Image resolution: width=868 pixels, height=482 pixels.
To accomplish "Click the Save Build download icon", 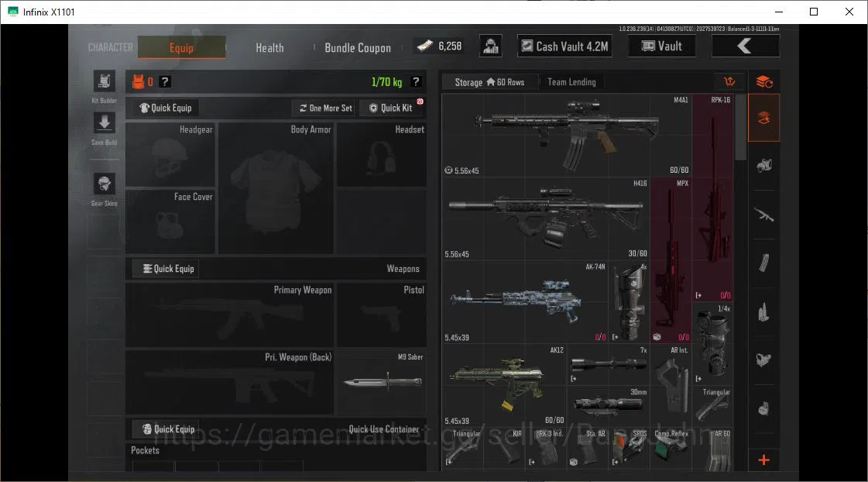I will click(104, 123).
